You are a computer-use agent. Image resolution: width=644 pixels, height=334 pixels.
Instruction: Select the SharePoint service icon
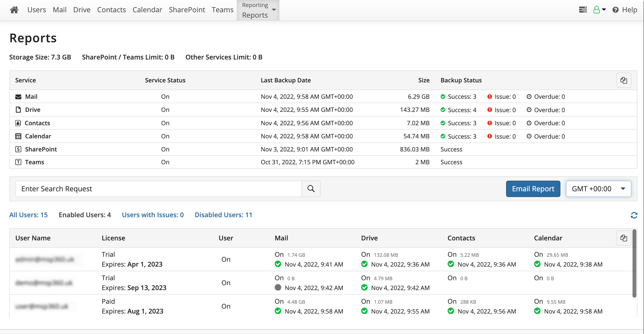coord(18,149)
